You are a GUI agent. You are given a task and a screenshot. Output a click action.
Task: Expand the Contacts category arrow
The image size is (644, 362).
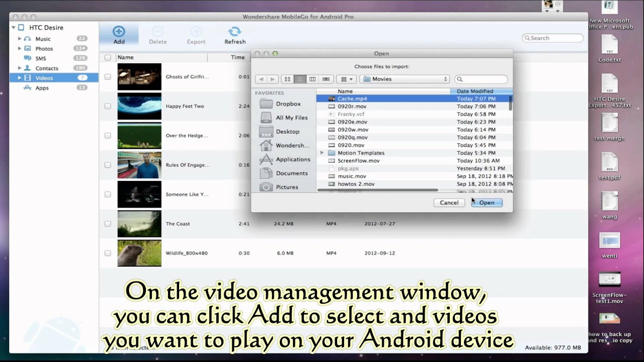[x=20, y=68]
